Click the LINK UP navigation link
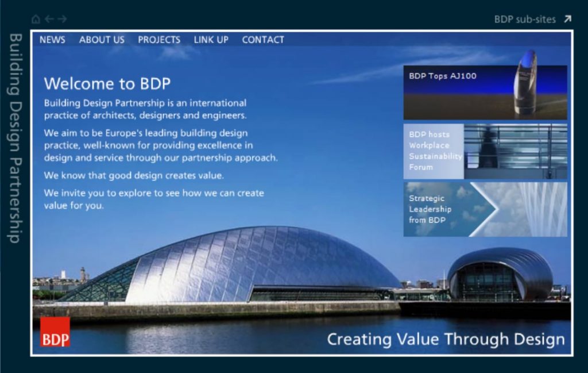 point(210,40)
